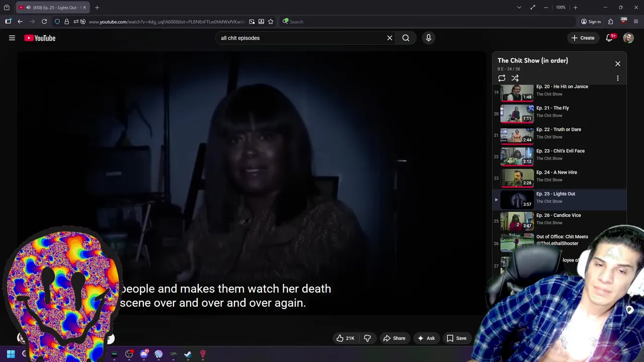Open workspace/sidebar icon left of back
644x362 pixels.
pyautogui.click(x=8, y=22)
